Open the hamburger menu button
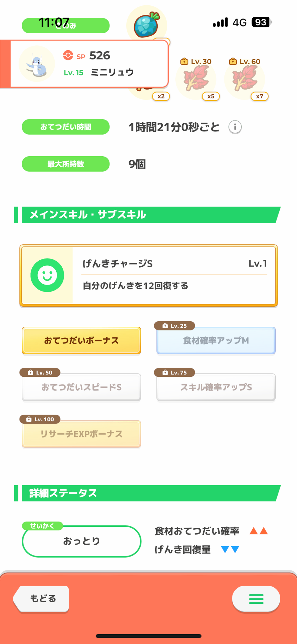297x644 pixels. tap(256, 599)
